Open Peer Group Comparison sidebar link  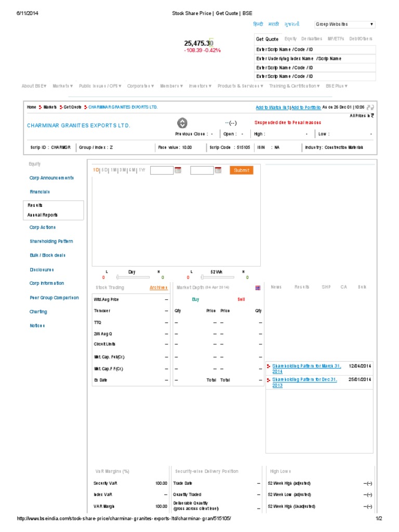point(54,298)
